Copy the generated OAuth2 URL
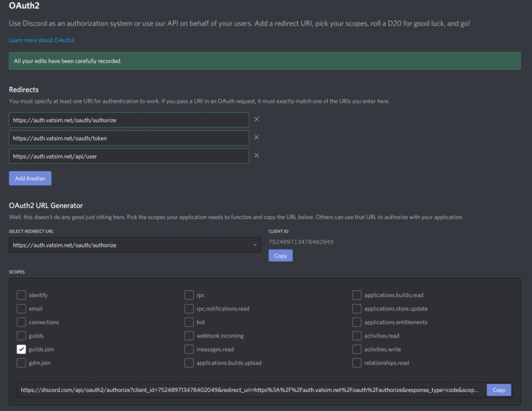Image resolution: width=532 pixels, height=411 pixels. pyautogui.click(x=498, y=390)
